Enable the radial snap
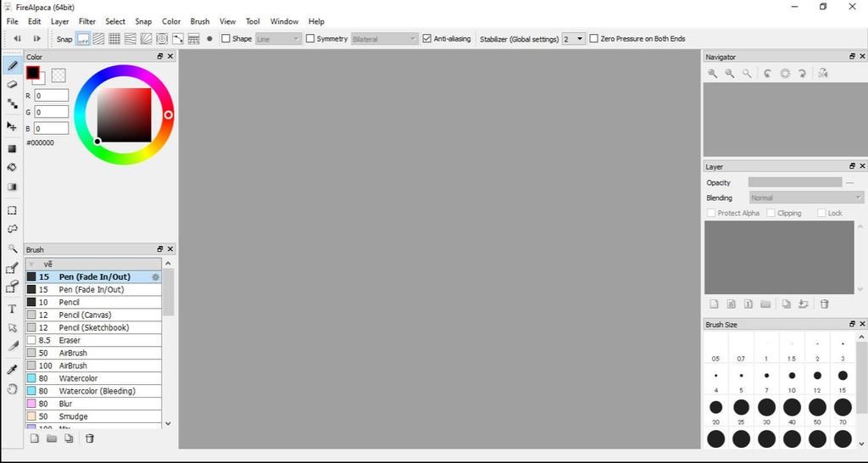Viewport: 868px width, 463px height. tap(146, 39)
